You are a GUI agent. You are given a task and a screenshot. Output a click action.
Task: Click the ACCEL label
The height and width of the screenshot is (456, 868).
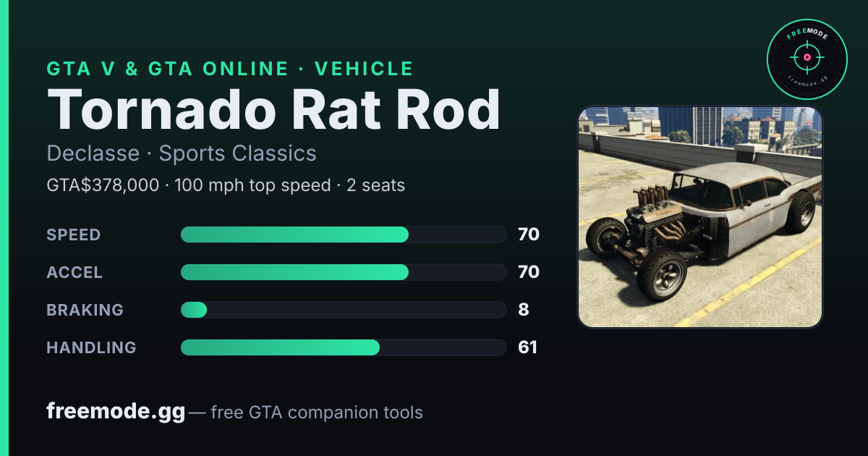pos(75,272)
